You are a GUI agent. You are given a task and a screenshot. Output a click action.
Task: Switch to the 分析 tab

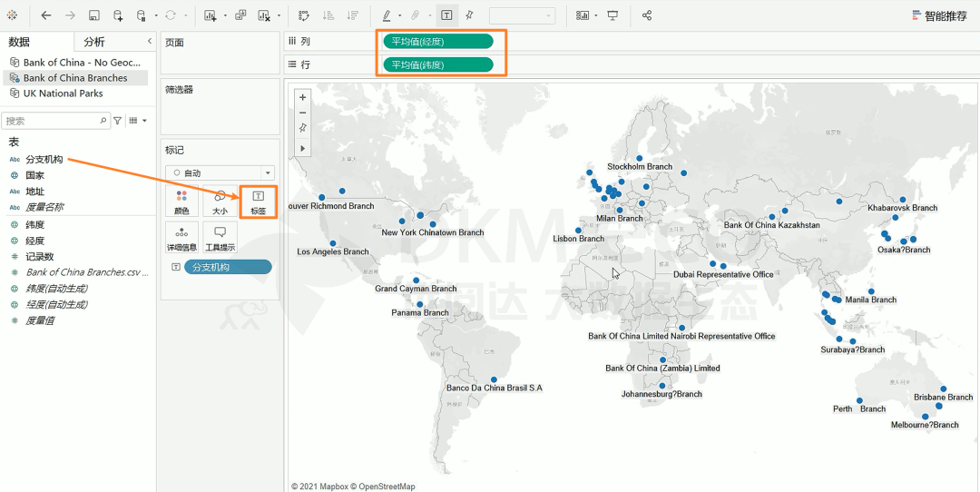pyautogui.click(x=94, y=42)
